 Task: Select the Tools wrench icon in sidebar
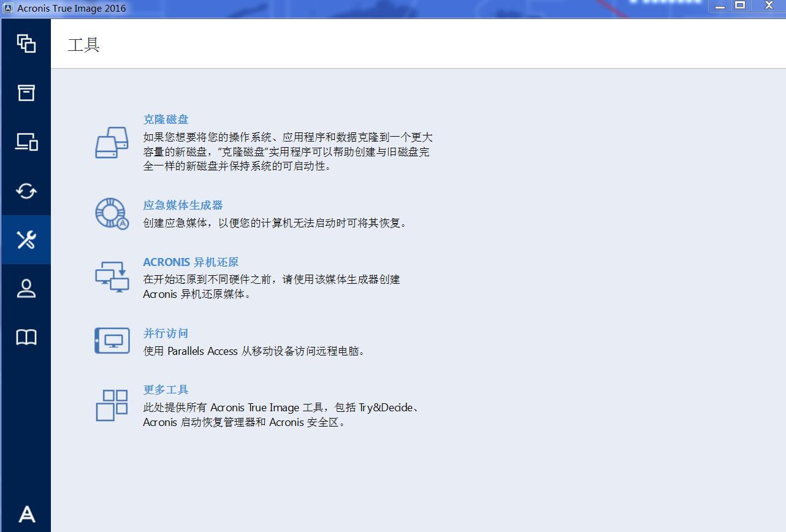(26, 240)
